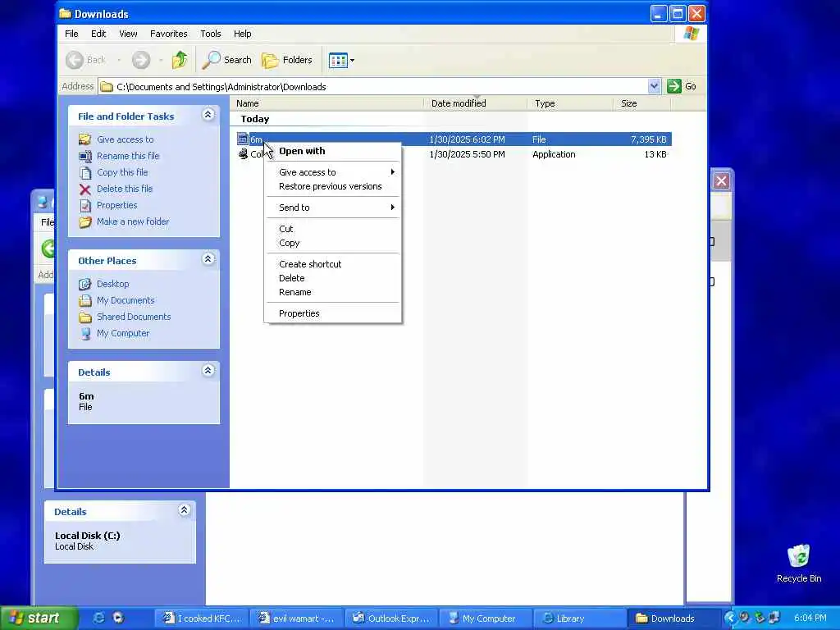Open the Edit menu
840x630 pixels.
(x=98, y=34)
